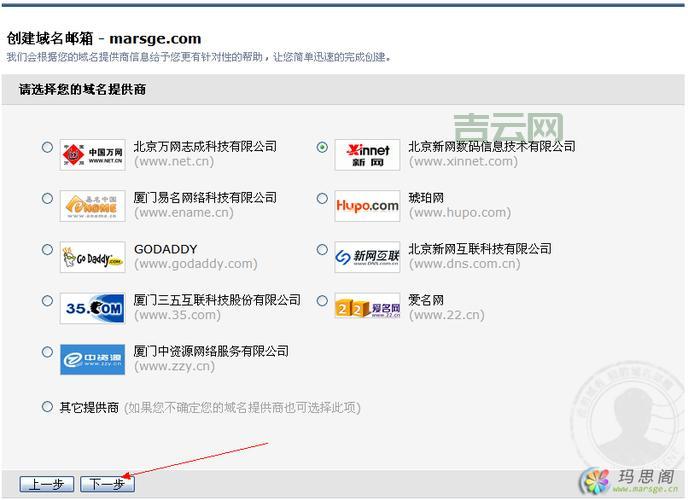Select the 北京万网志成科技有限公司 radio button

(x=47, y=147)
